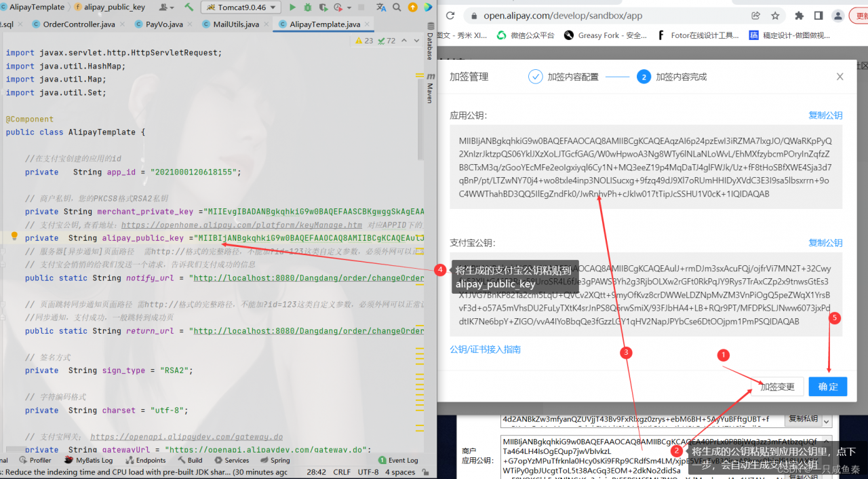Image resolution: width=868 pixels, height=479 pixels.
Task: Bookmark this page with the star icon
Action: 775,16
